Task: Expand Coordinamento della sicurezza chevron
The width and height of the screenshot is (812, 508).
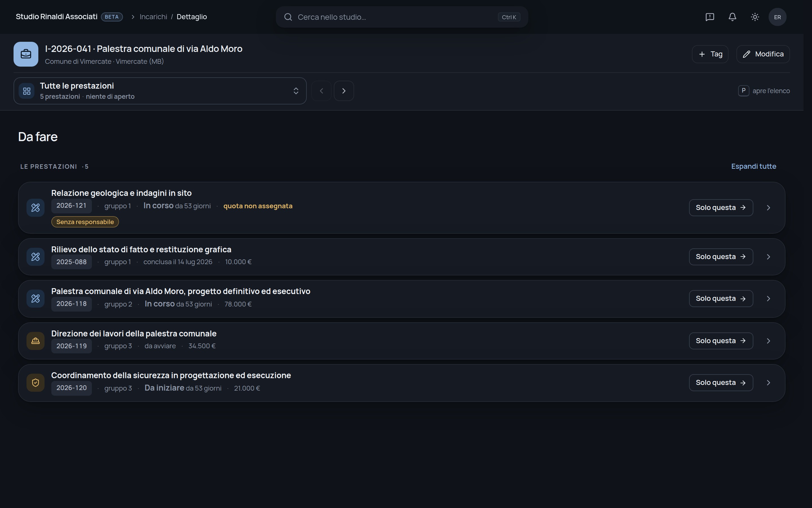Action: click(768, 382)
